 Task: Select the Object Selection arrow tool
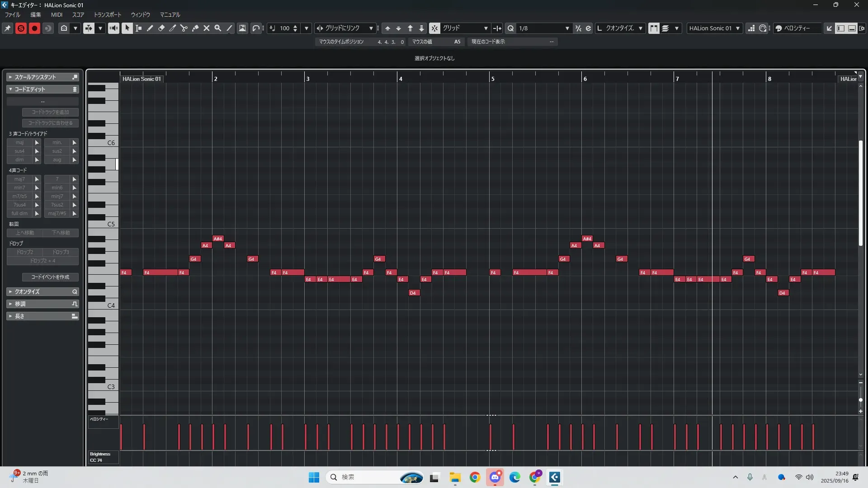pos(127,28)
